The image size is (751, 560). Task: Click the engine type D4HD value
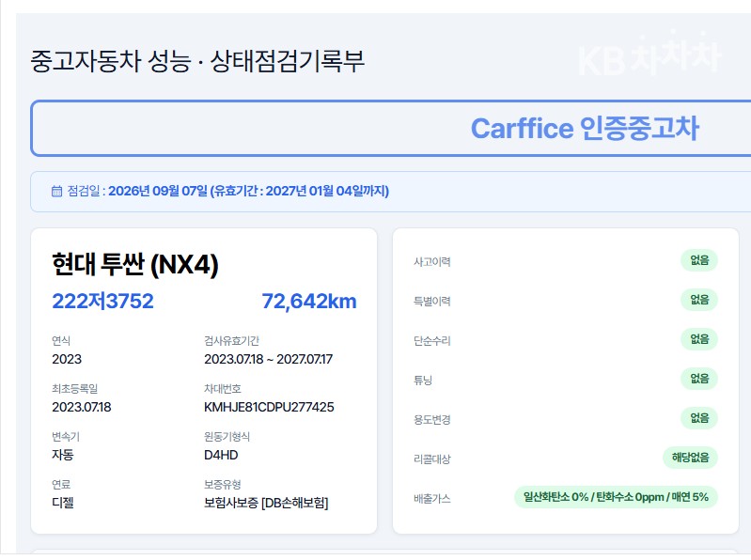pos(221,455)
